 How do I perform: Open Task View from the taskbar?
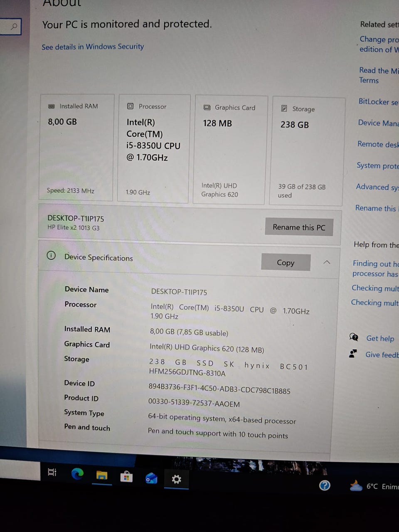[52, 472]
